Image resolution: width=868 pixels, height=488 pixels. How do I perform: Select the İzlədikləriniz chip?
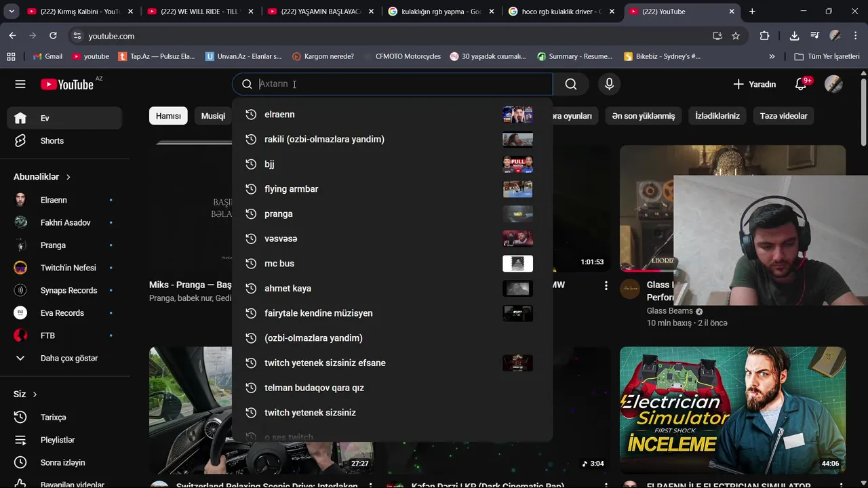[x=717, y=116]
